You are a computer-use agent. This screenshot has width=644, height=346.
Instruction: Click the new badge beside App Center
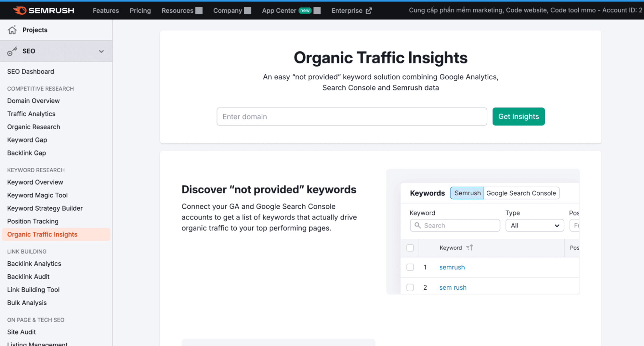click(x=305, y=10)
